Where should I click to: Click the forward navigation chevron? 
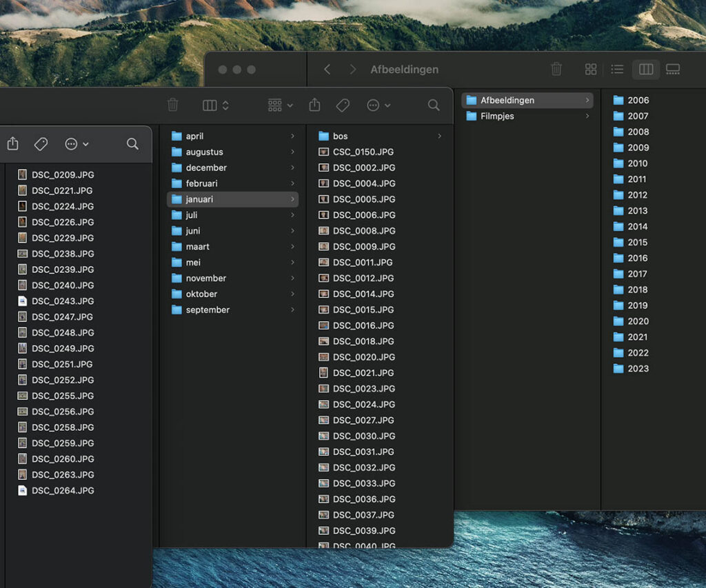point(353,69)
